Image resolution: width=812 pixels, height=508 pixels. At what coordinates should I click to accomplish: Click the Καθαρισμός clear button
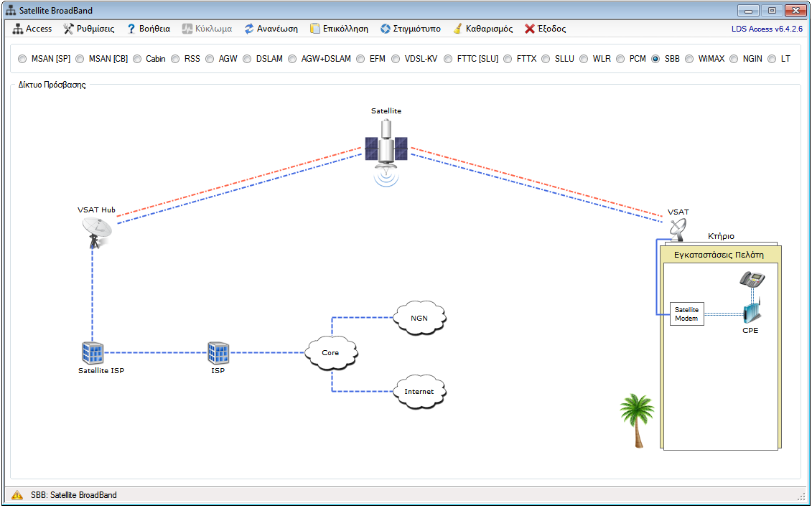point(482,29)
